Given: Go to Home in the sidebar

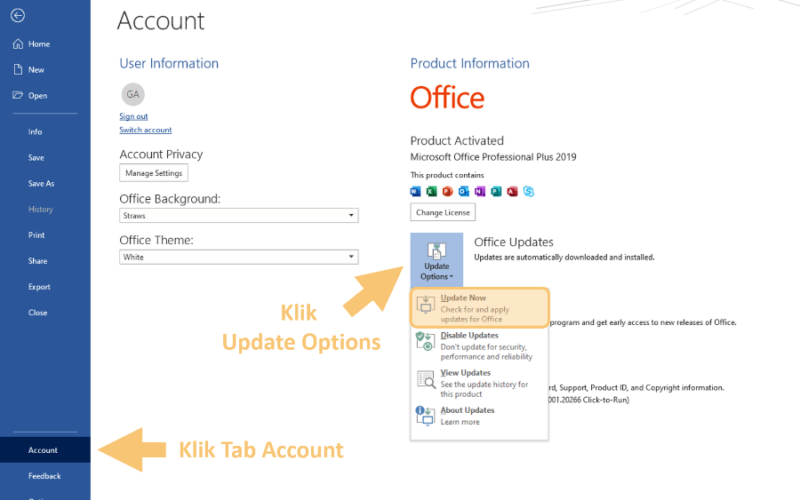Looking at the screenshot, I should (39, 44).
